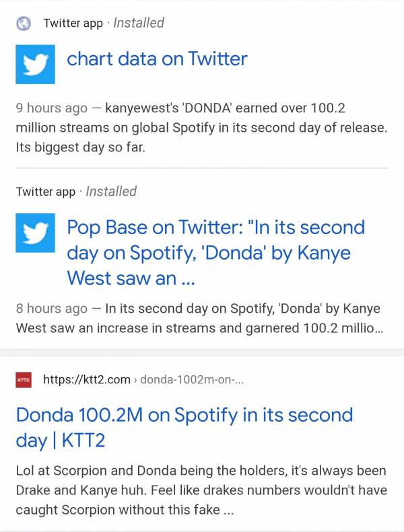Click the '9 hours ago' timestamp
404x532 pixels.
point(52,108)
